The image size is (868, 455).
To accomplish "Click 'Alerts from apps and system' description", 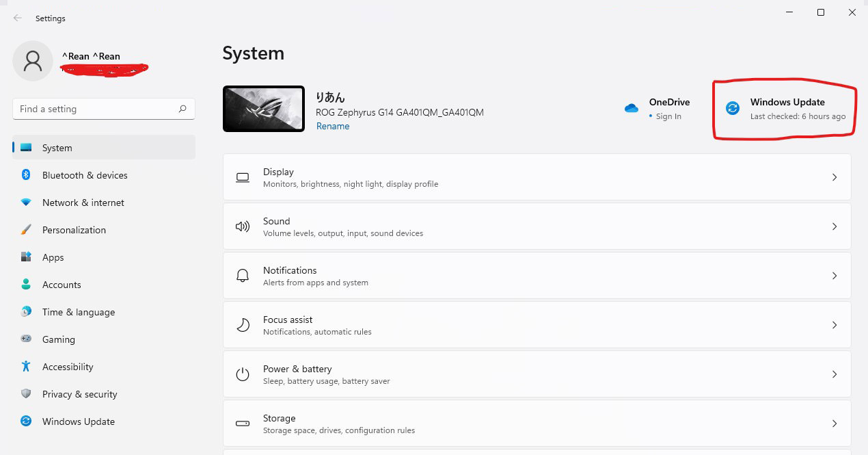I will pyautogui.click(x=316, y=283).
